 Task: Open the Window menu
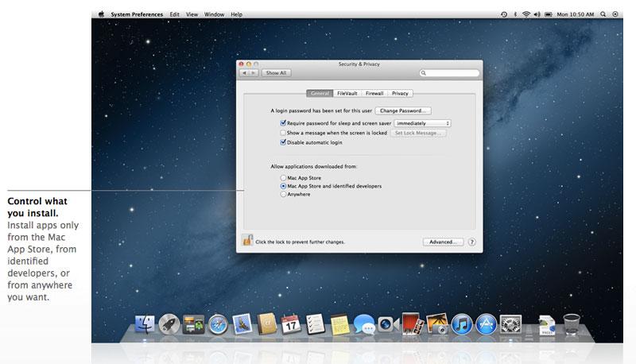[x=214, y=14]
